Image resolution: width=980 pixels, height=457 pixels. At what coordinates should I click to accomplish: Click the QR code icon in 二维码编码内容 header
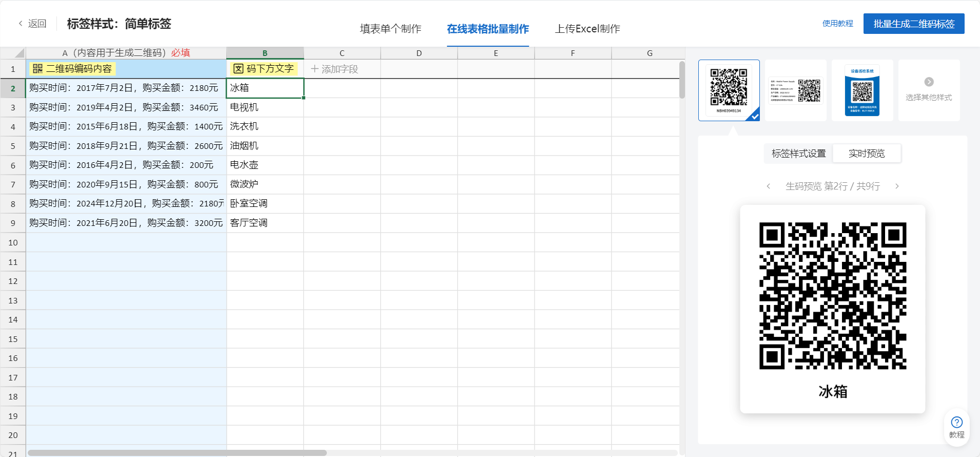(x=37, y=69)
